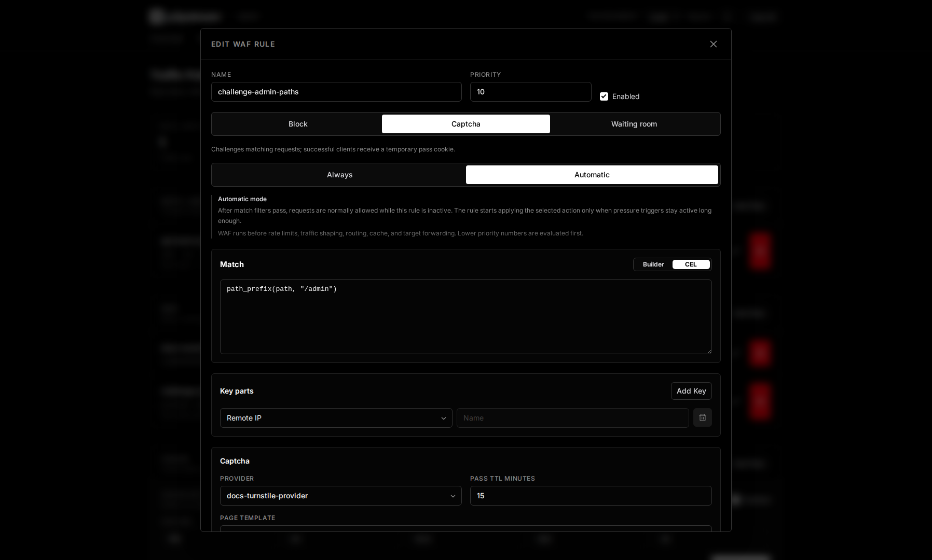932x560 pixels.
Task: Click the 'Automatic mode' heading text
Action: [x=242, y=199]
